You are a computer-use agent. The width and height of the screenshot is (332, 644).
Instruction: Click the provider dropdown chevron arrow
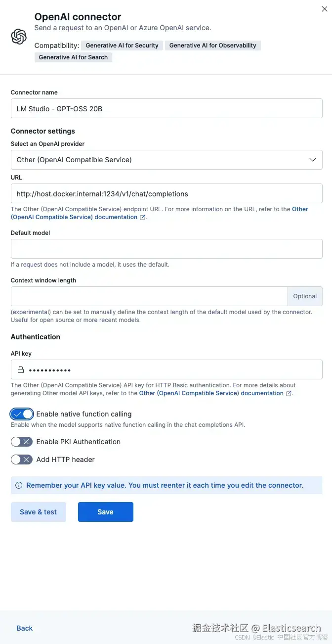click(x=312, y=160)
